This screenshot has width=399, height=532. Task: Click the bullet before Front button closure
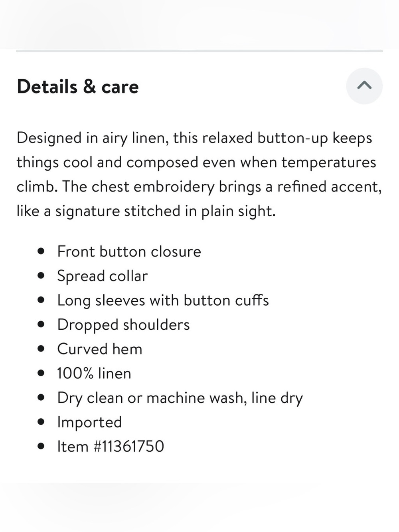tap(41, 251)
